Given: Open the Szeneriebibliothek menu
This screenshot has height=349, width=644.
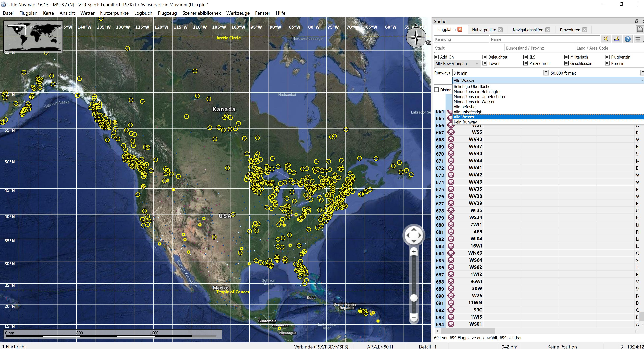Looking at the screenshot, I should 202,13.
